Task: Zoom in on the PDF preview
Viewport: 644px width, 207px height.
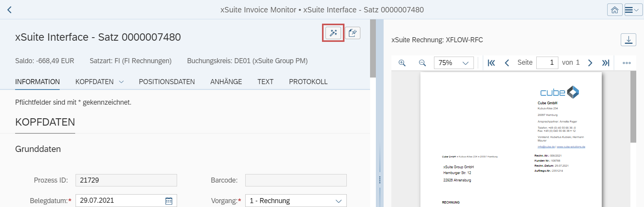Action: click(402, 63)
